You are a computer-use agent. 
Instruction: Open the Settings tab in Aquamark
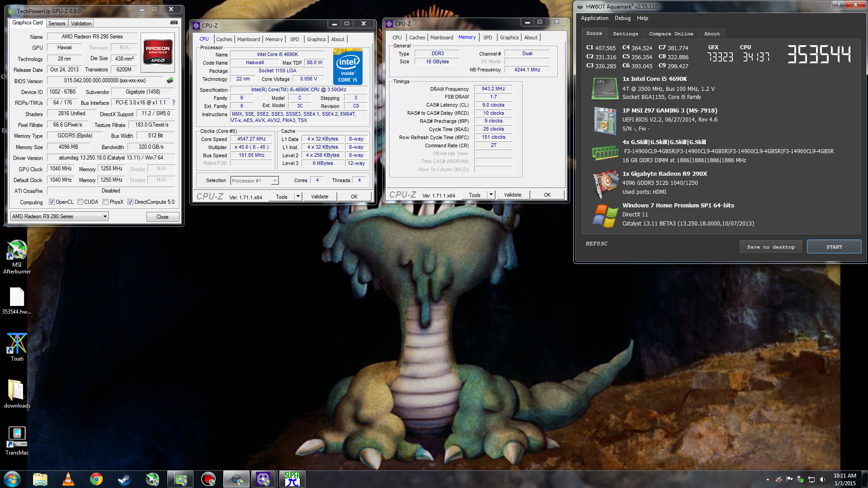tap(626, 33)
